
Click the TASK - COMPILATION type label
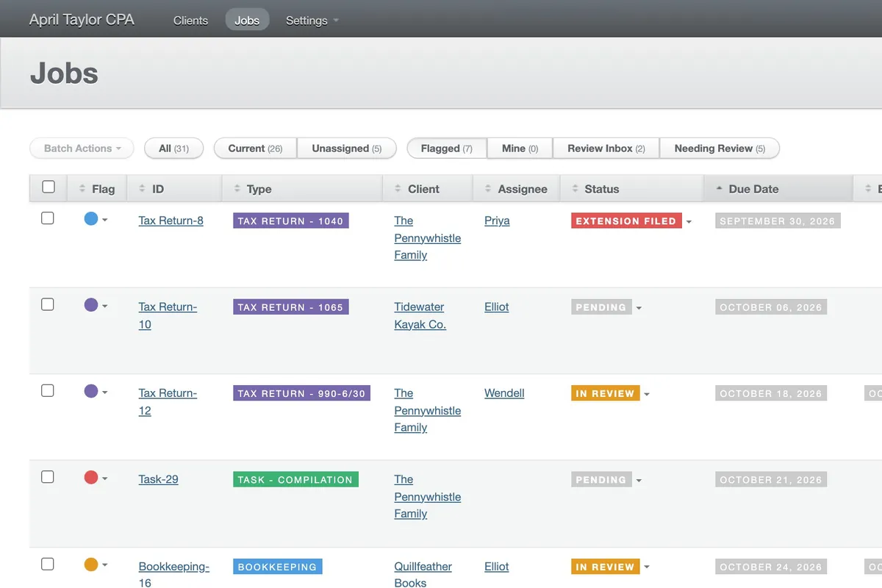click(295, 479)
